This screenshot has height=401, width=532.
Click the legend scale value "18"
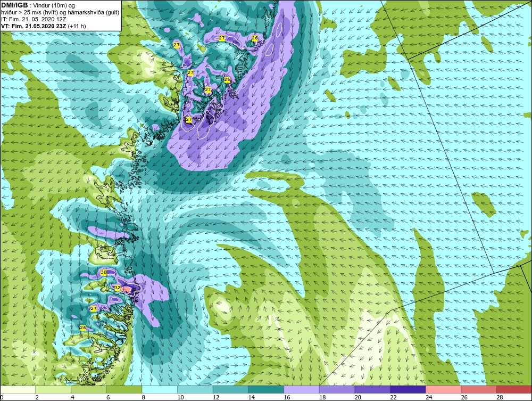point(322,397)
